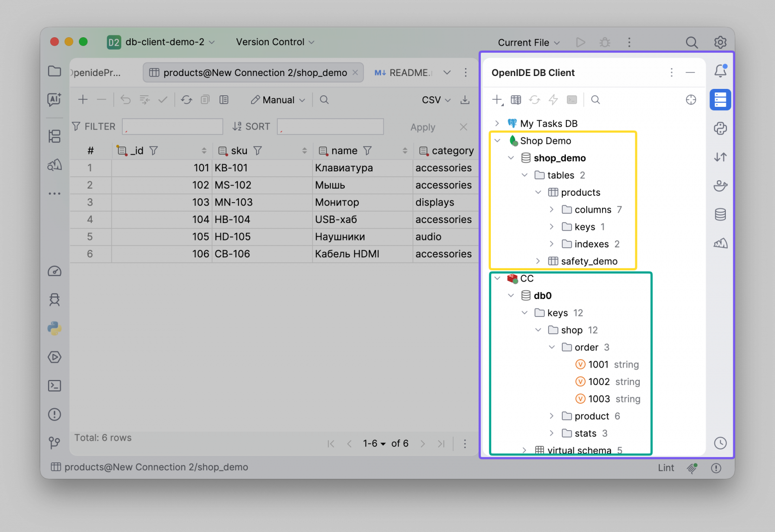Open the Manual commit mode dropdown
Viewport: 775px width, 532px height.
(x=278, y=100)
